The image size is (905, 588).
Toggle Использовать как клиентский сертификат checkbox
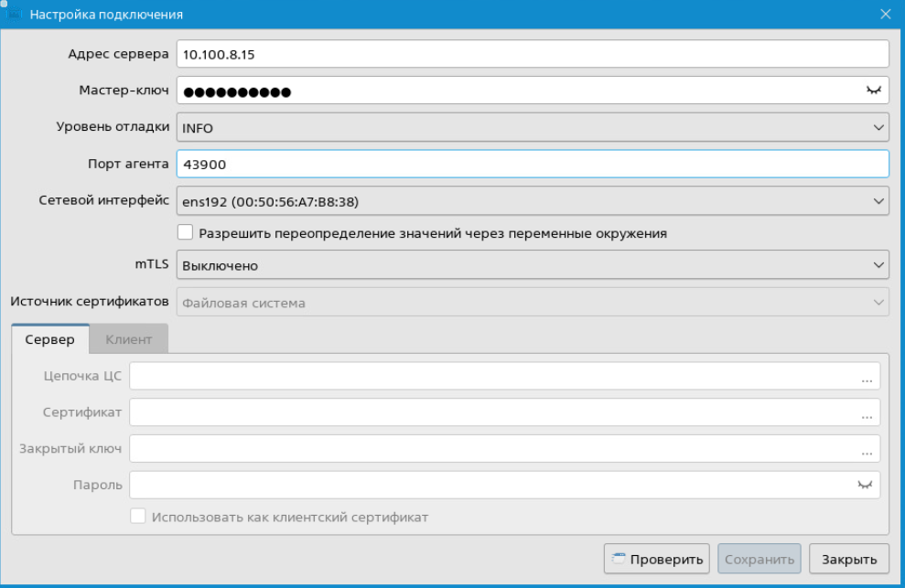point(138,516)
